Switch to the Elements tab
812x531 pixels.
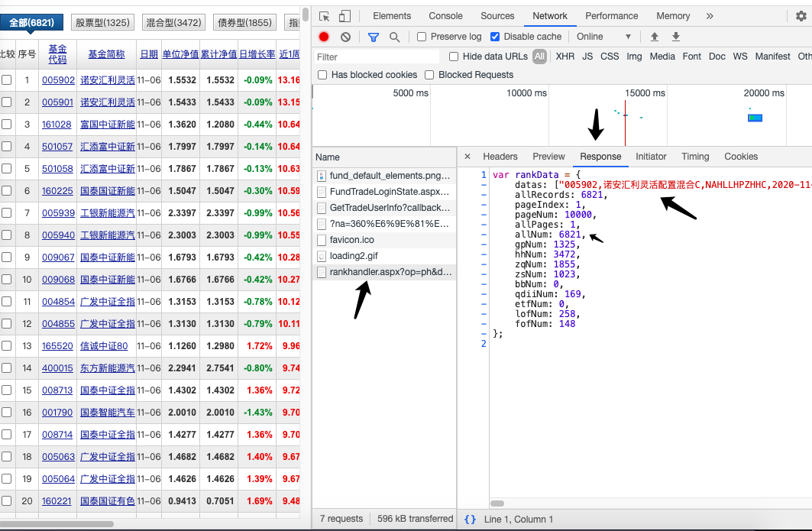(392, 16)
